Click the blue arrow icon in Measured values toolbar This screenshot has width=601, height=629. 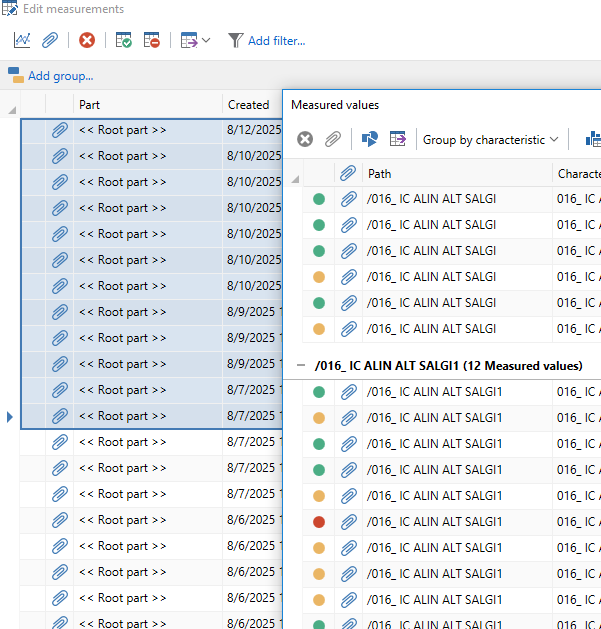point(369,139)
